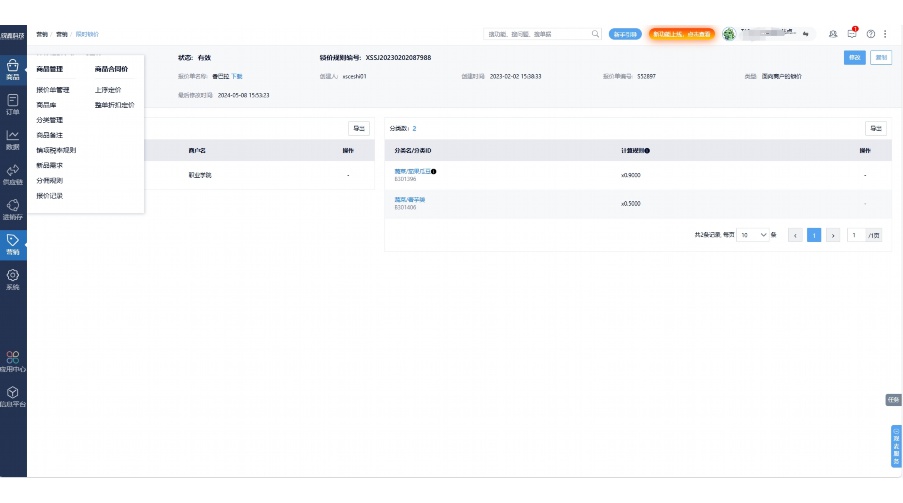The image size is (903, 503).
Task: Select 整单折扣定价 in the flyout menu
Action: pos(114,104)
